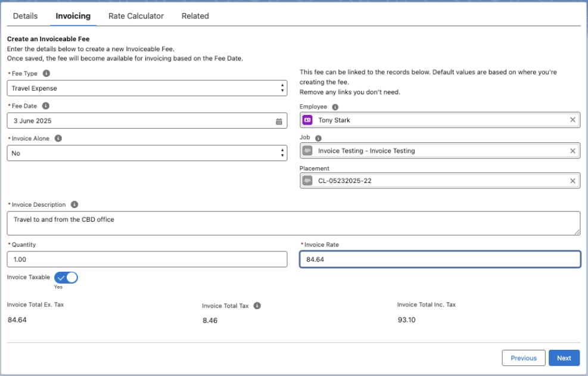The height and width of the screenshot is (376, 588).
Task: Click the Job info icon
Action: click(318, 138)
